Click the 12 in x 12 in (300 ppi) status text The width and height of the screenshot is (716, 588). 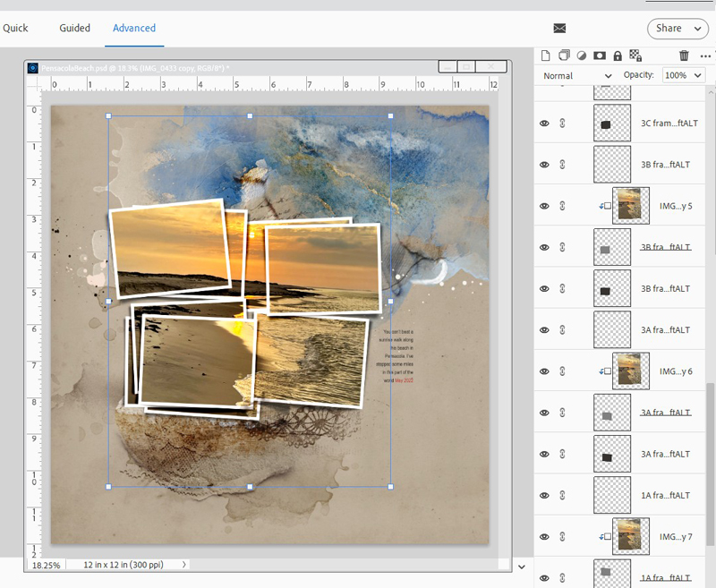(124, 565)
